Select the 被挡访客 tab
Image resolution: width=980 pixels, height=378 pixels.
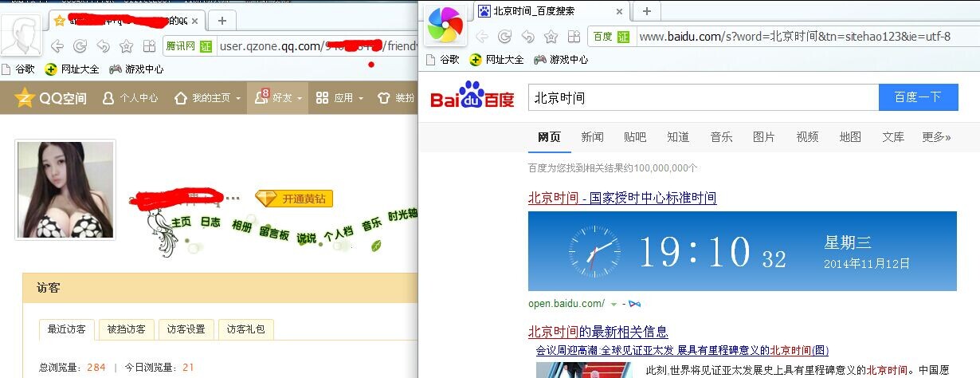[x=127, y=329]
